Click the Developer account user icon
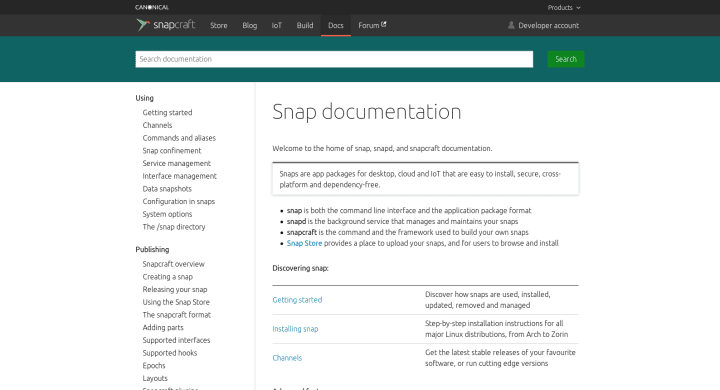Image resolution: width=720 pixels, height=390 pixels. [x=511, y=25]
